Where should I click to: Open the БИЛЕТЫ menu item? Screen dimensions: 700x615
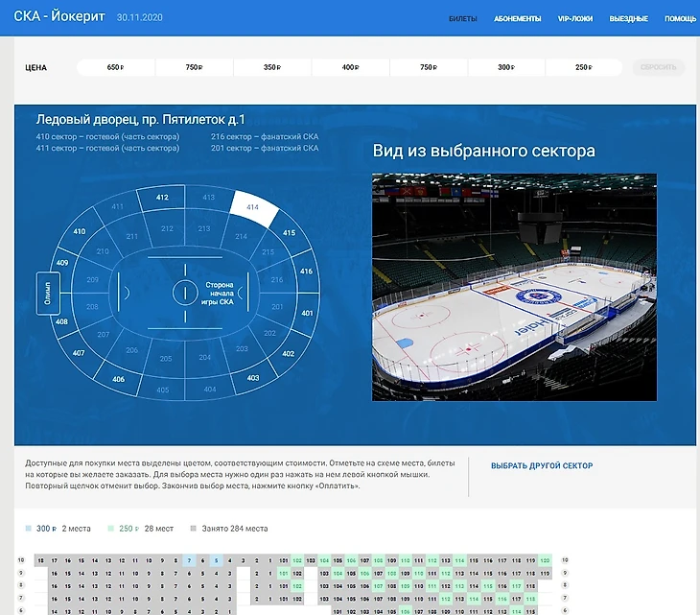(x=463, y=19)
